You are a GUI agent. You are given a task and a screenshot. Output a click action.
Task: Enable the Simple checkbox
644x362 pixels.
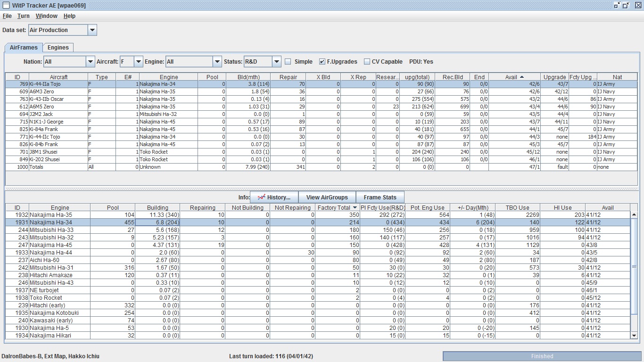pos(288,62)
